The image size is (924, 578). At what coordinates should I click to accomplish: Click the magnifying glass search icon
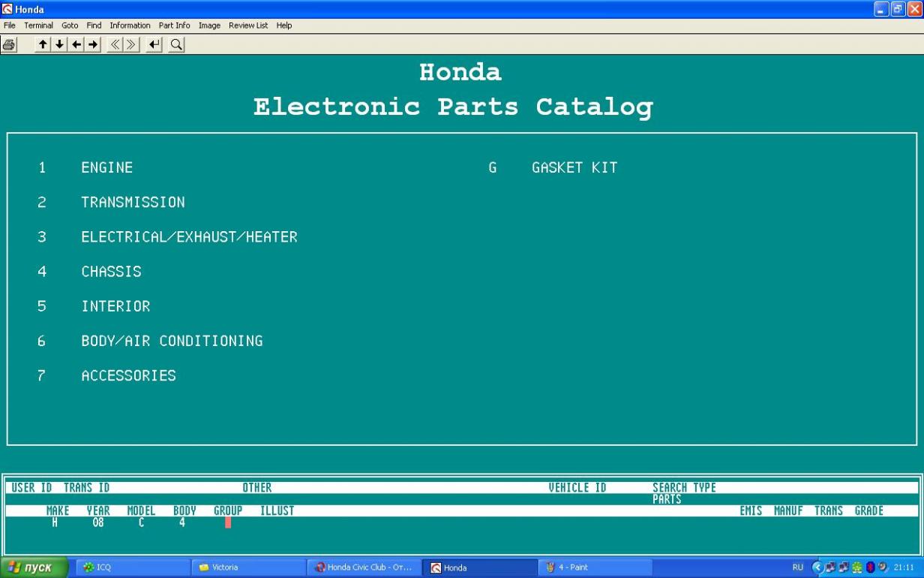176,45
